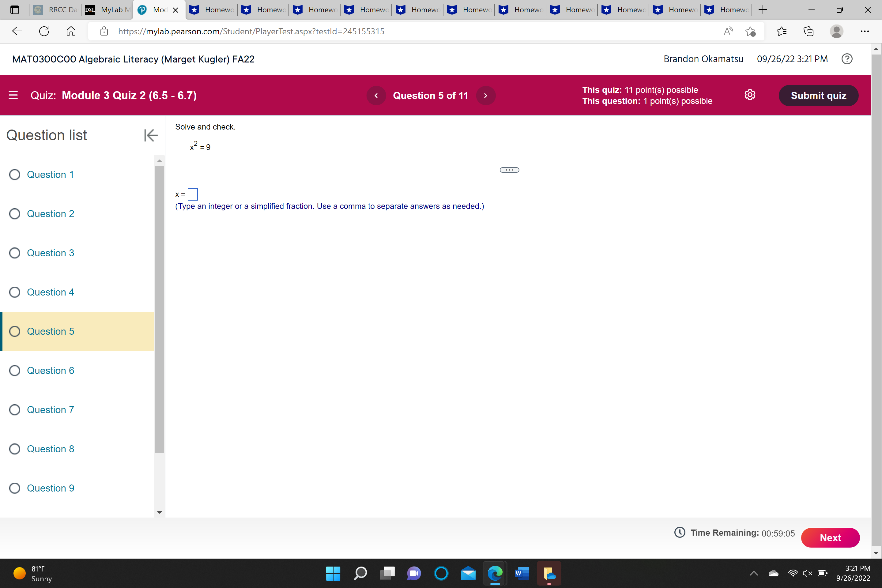This screenshot has height=588, width=882.
Task: Click the help question mark icon
Action: (847, 59)
